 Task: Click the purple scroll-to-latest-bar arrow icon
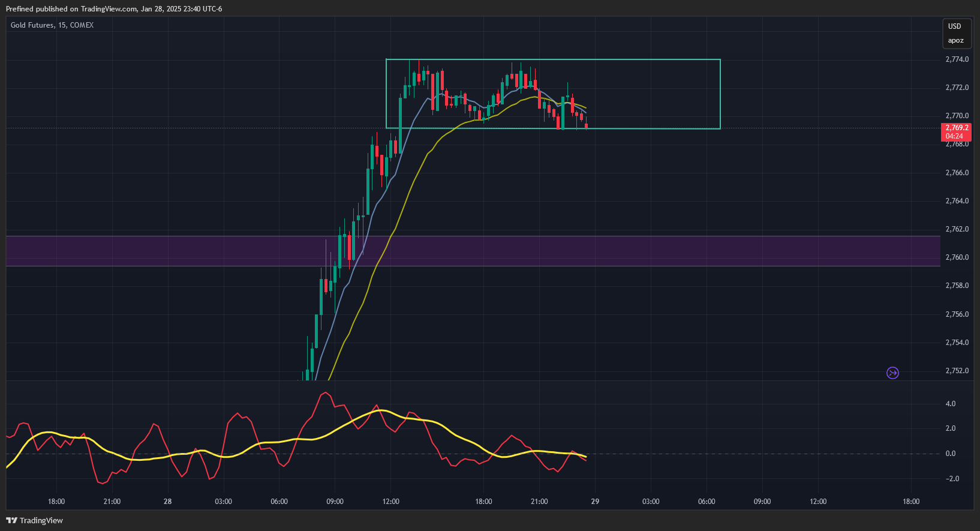pyautogui.click(x=892, y=373)
